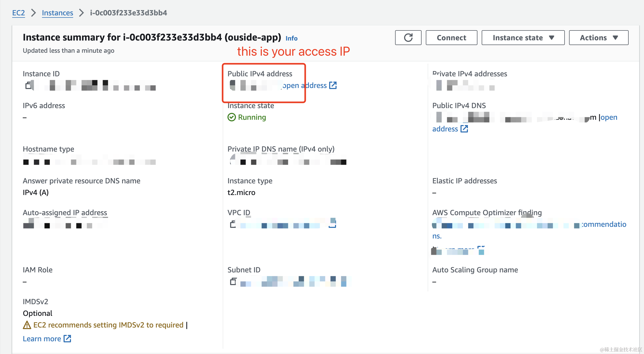Expand the Actions dropdown menu
The height and width of the screenshot is (354, 644).
tap(598, 38)
